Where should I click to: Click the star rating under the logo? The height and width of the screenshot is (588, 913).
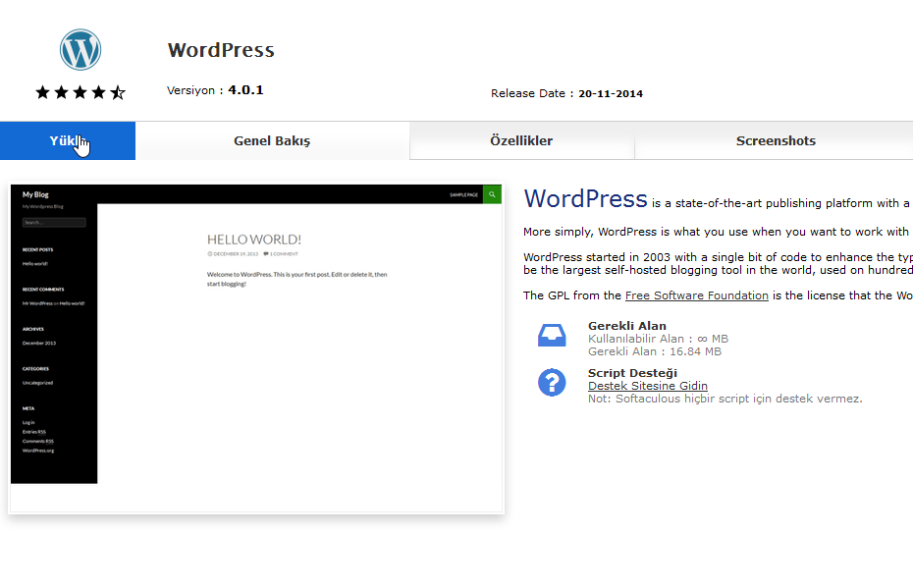(81, 92)
